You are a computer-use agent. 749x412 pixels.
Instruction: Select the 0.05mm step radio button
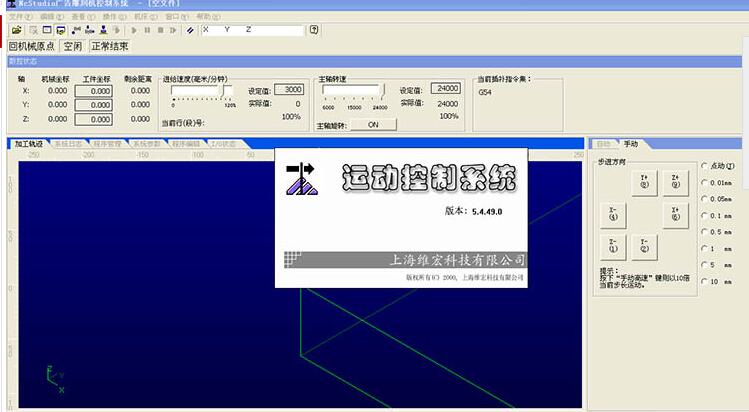705,199
